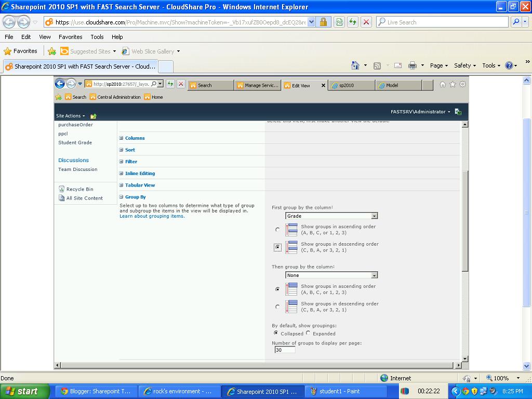Open the Site Actions menu
Viewport: 532px width, 399px height.
68,115
